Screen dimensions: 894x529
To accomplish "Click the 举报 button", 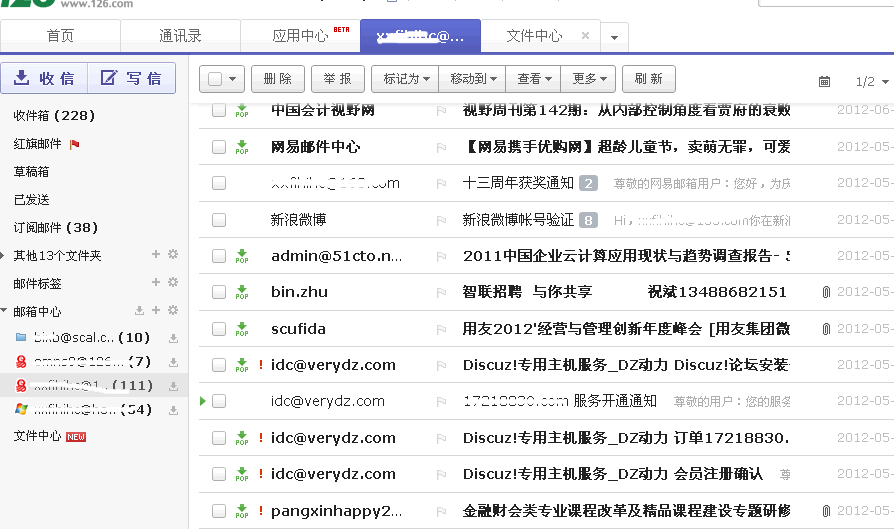I will 338,79.
